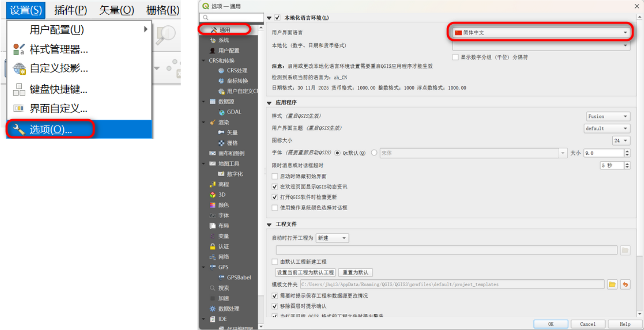Open the 本地化(数字、日期和货币格式) dropdown

[x=541, y=45]
